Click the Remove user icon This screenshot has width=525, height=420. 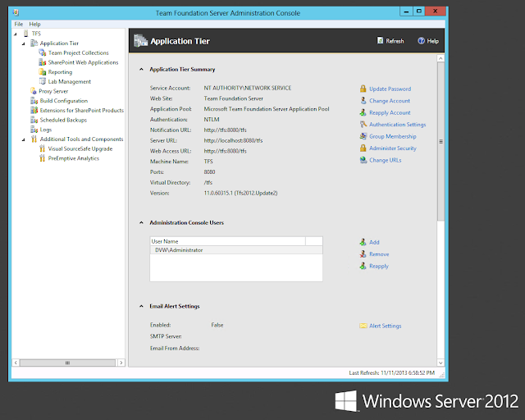point(363,253)
